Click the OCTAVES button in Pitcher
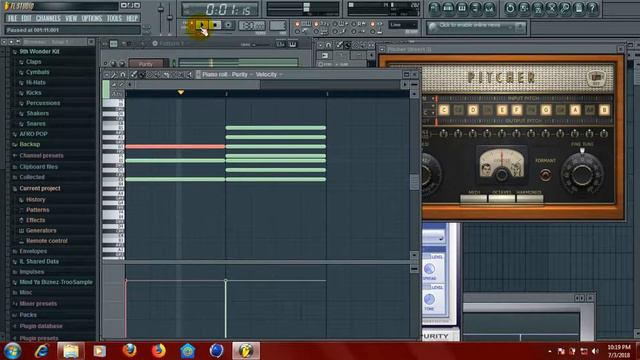640x360 pixels. coord(502,198)
